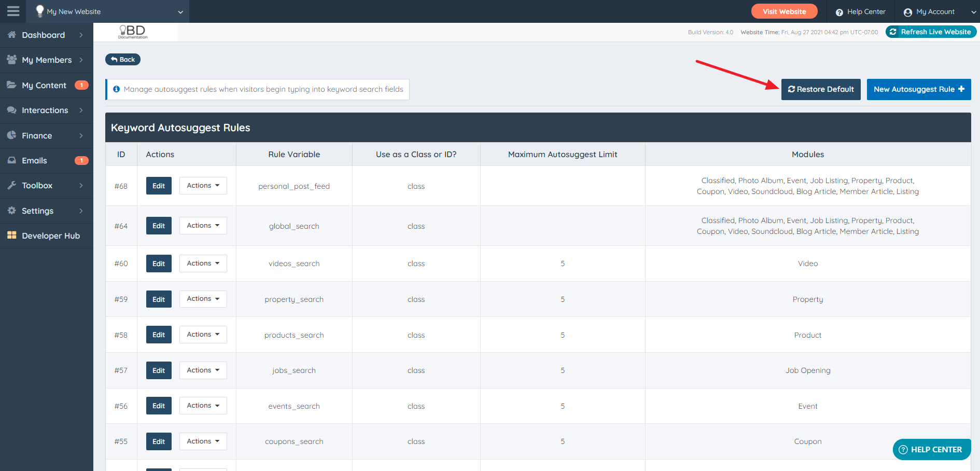Viewport: 980px width, 471px height.
Task: Open Developer Hub in the sidebar
Action: [x=47, y=235]
